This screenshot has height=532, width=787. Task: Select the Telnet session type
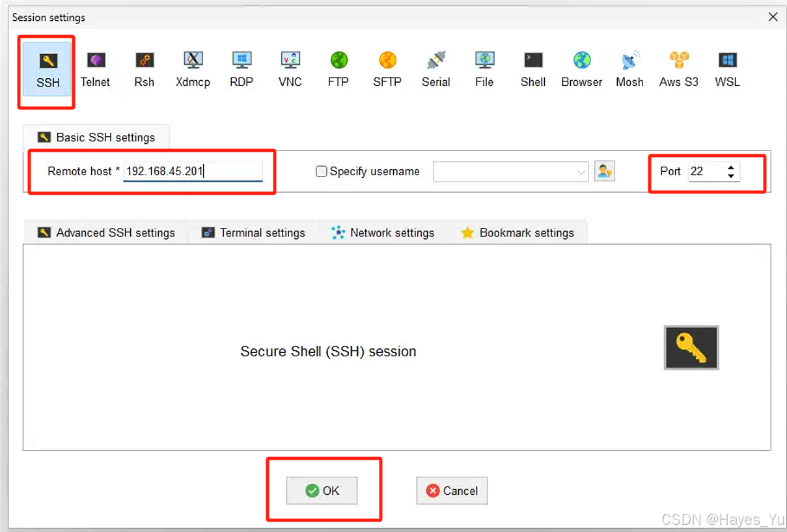95,70
